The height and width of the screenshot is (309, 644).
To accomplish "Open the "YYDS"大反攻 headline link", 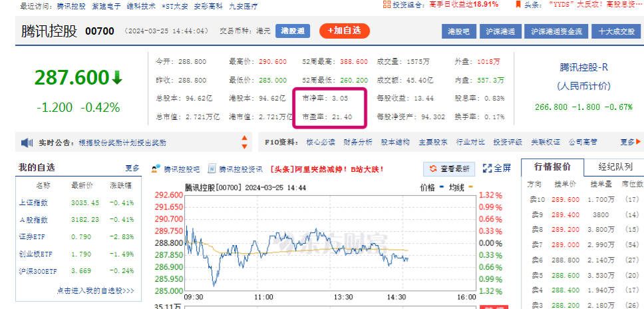I will click(x=594, y=5).
